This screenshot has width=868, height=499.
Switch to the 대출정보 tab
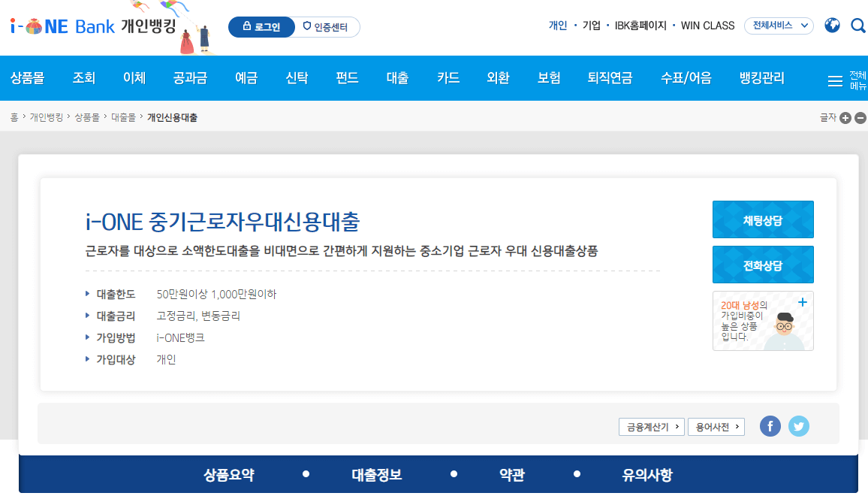tap(375, 474)
